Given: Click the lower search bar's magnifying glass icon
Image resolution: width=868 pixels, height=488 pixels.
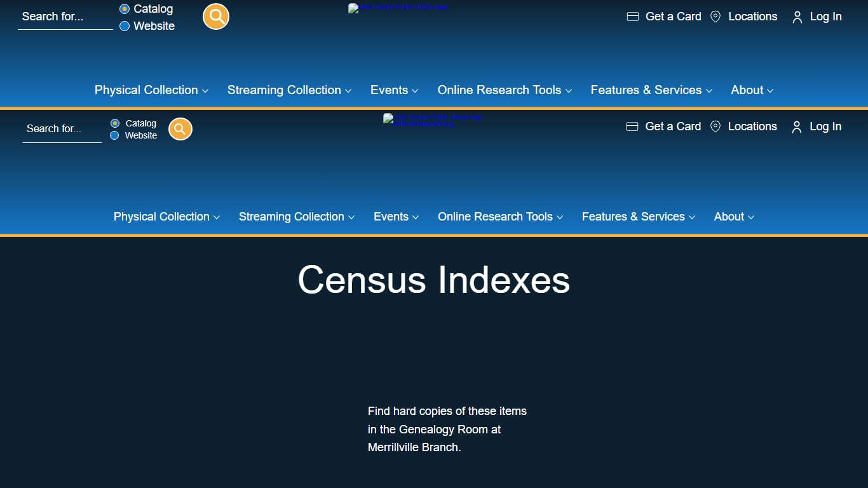Looking at the screenshot, I should tap(180, 129).
